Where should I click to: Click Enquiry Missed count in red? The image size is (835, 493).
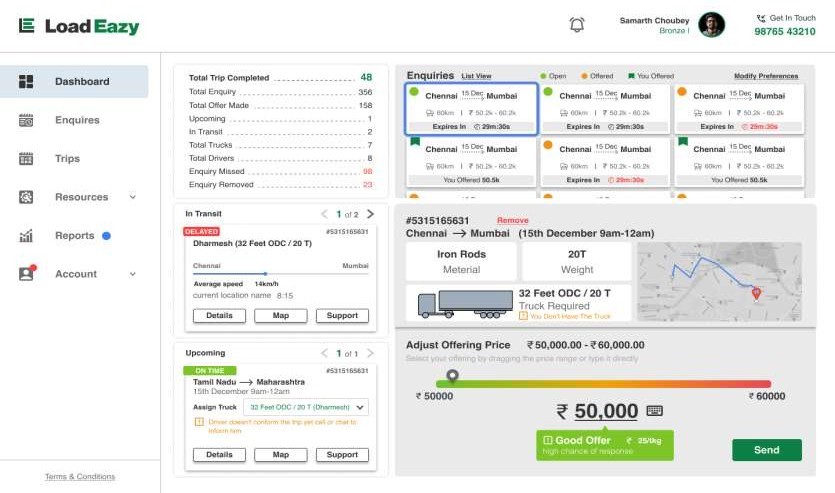click(367, 171)
